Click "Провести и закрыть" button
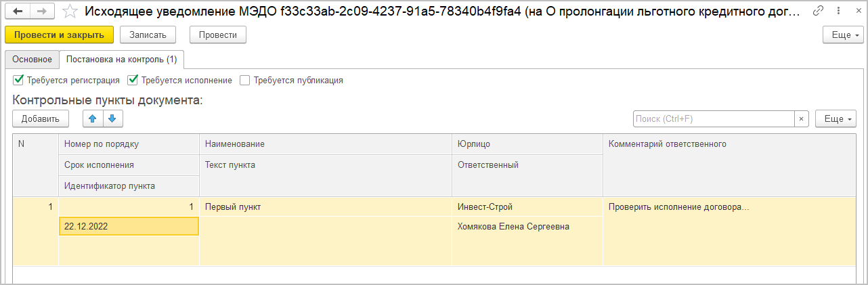Image resolution: width=868 pixels, height=285 pixels. click(59, 35)
